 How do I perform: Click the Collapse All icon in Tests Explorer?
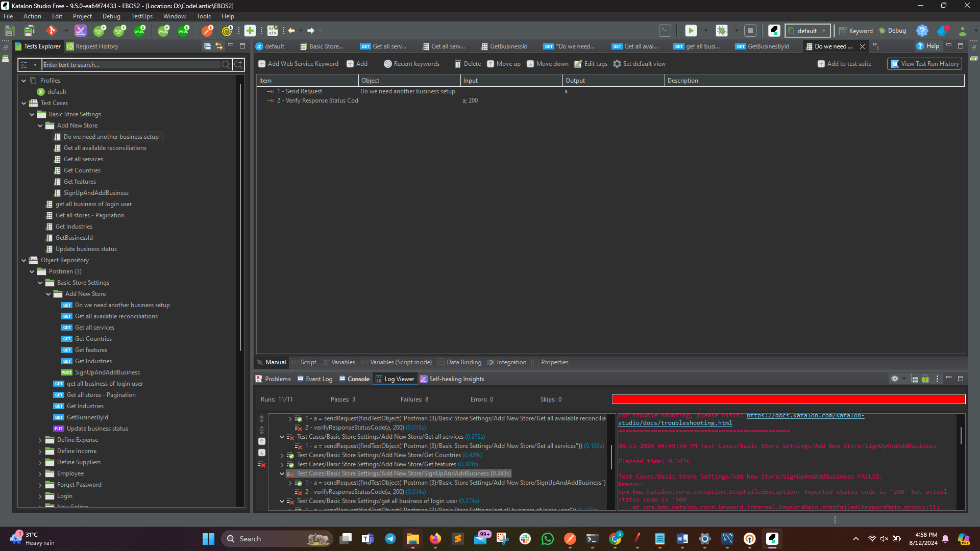208,46
